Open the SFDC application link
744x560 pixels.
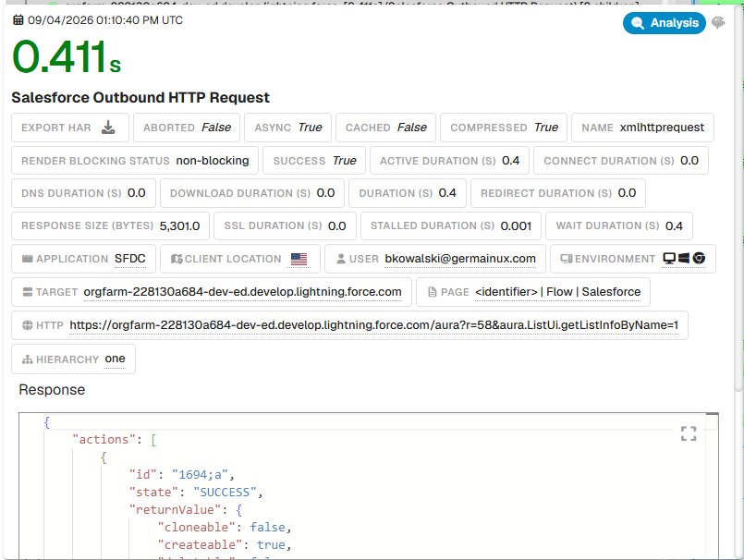[x=130, y=259]
